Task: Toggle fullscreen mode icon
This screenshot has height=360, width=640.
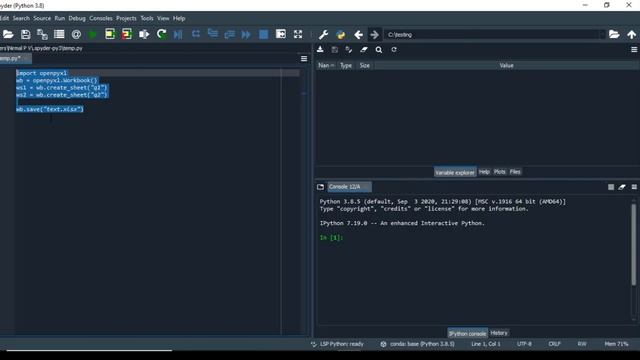Action: tap(298, 34)
